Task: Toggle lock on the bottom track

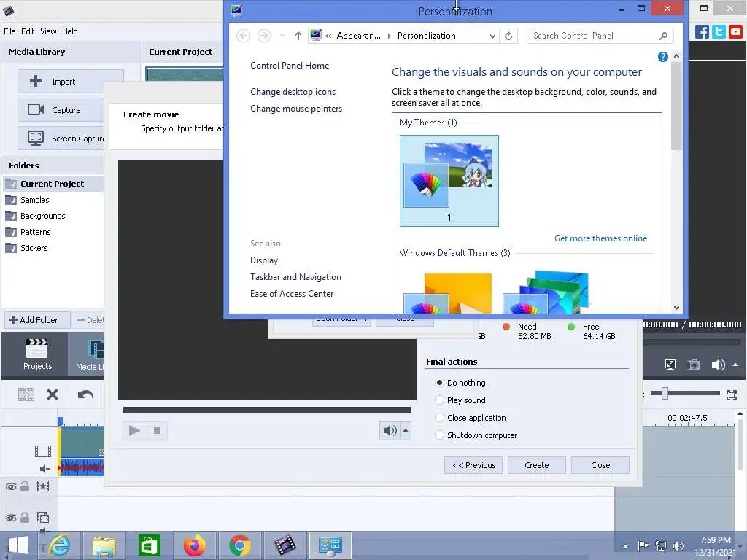Action: (25, 517)
